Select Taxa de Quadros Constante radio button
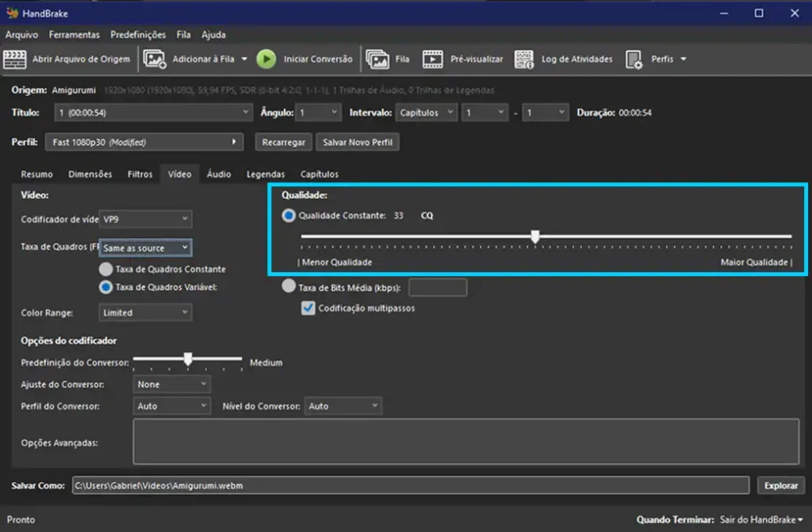812x532 pixels. tap(105, 270)
